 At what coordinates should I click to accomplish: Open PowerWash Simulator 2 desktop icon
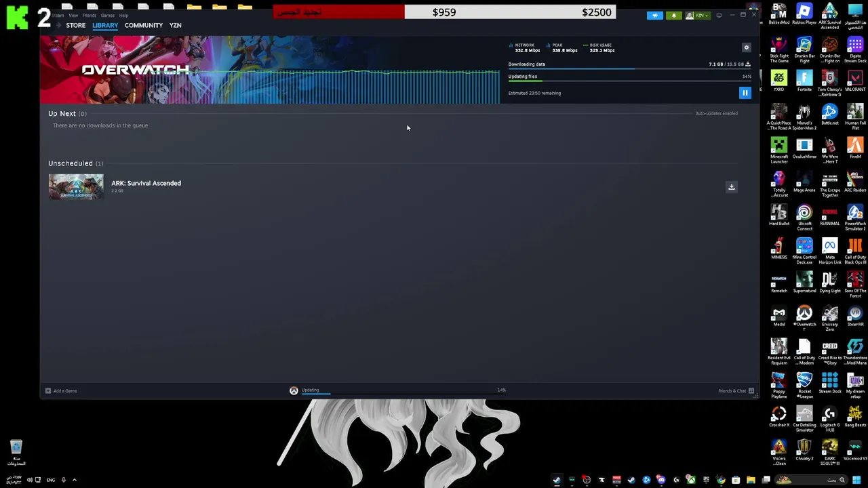pyautogui.click(x=855, y=218)
